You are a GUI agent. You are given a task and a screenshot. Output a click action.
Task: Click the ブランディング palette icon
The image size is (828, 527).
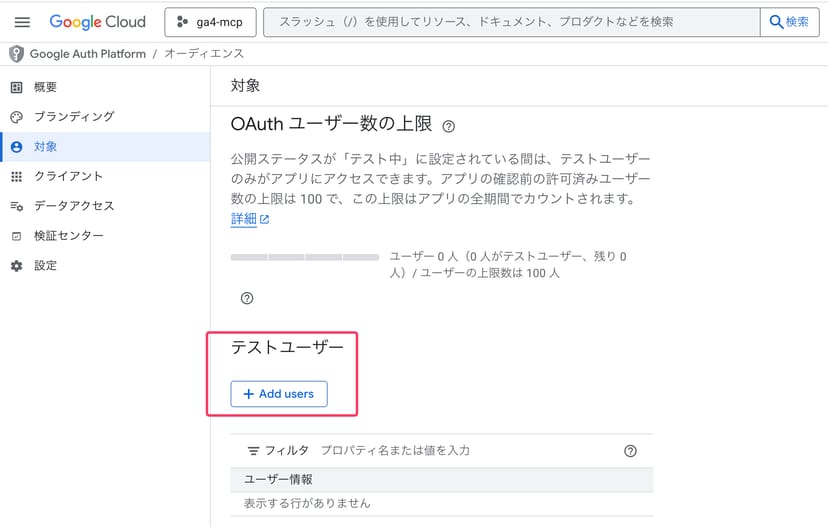point(16,117)
